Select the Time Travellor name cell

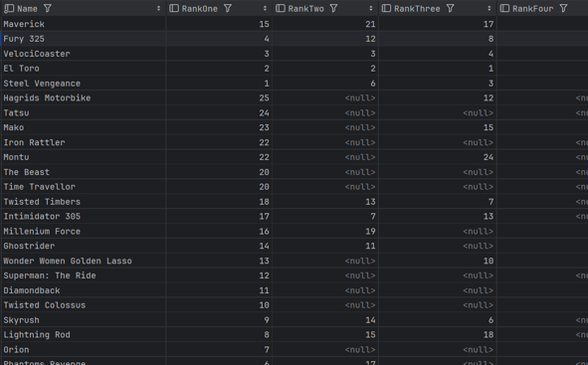point(84,187)
